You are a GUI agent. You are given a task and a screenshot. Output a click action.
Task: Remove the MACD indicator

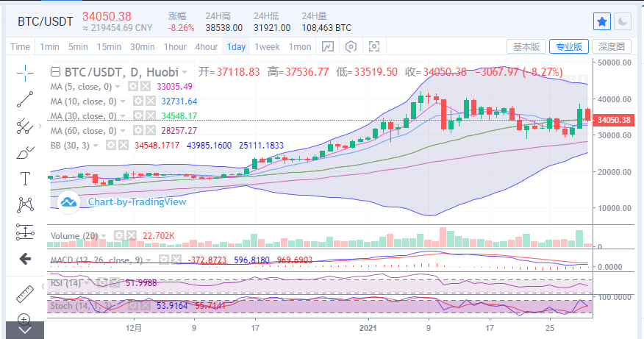[x=176, y=260]
